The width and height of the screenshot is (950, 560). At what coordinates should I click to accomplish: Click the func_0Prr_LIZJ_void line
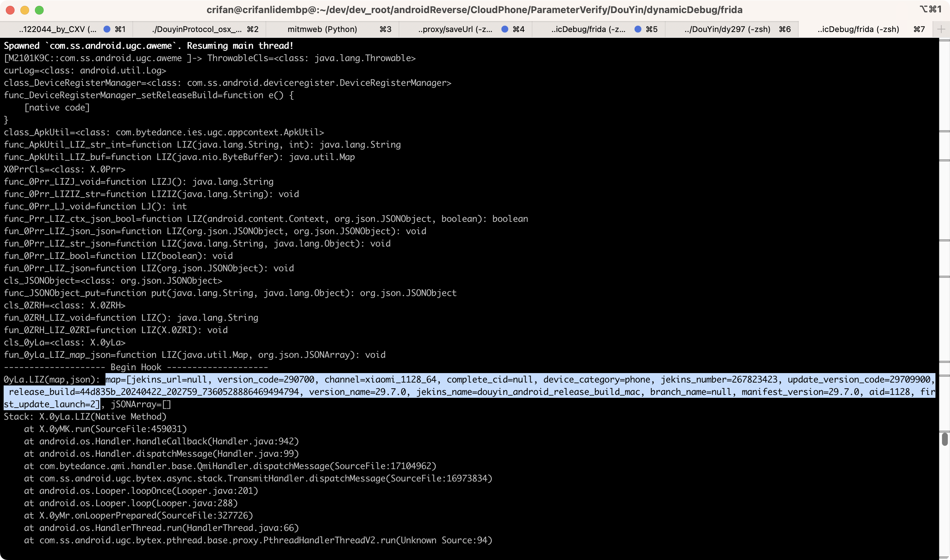[x=139, y=182]
